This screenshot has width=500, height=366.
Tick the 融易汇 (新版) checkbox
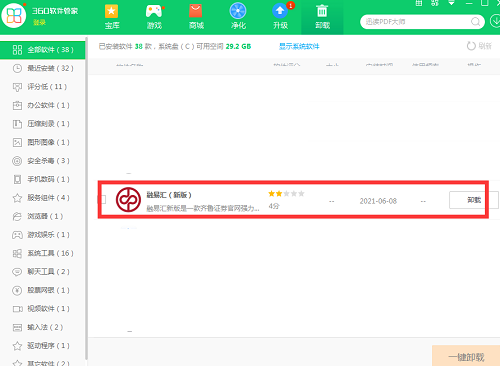103,199
